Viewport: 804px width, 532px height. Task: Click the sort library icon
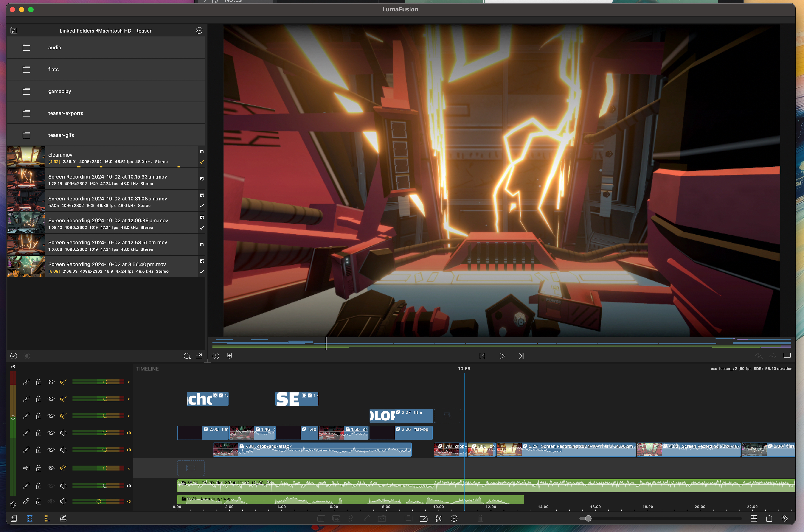tap(199, 356)
